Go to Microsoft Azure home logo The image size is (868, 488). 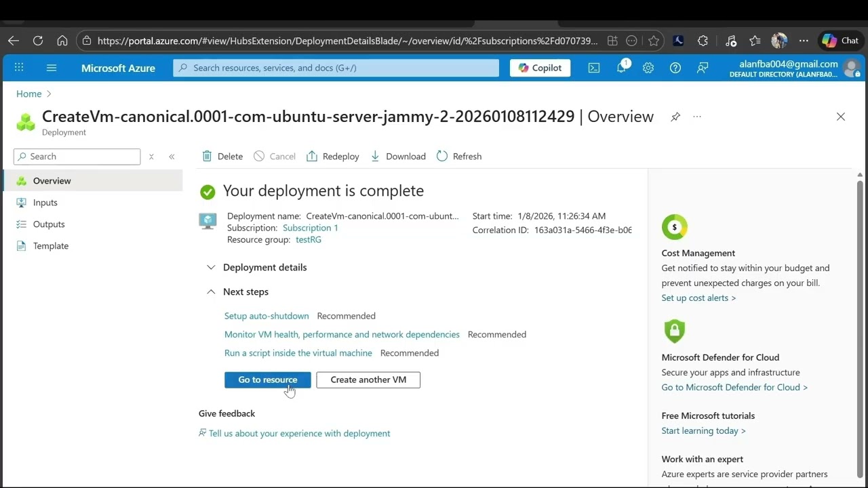click(x=118, y=68)
